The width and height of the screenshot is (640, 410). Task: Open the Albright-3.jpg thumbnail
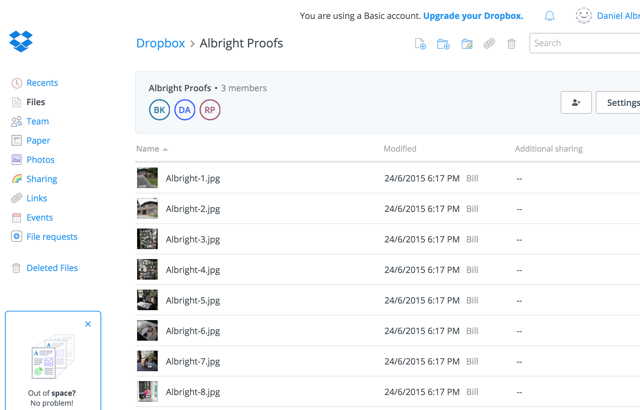coord(147,239)
